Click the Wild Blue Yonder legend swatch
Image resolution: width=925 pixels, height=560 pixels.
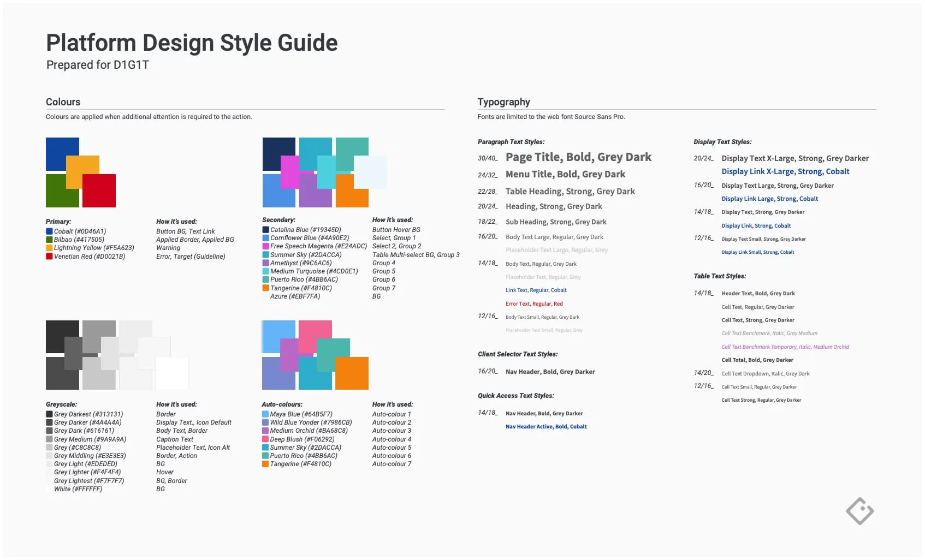tap(265, 422)
